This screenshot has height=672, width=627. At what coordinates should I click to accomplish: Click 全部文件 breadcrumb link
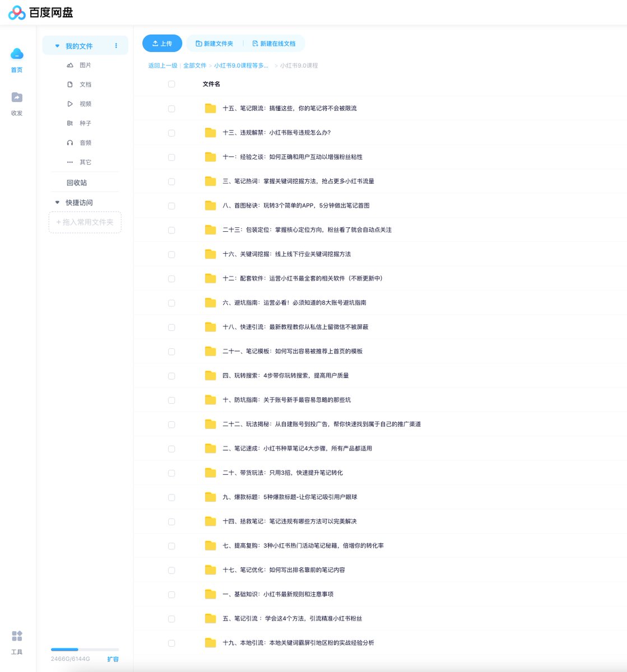pos(195,66)
